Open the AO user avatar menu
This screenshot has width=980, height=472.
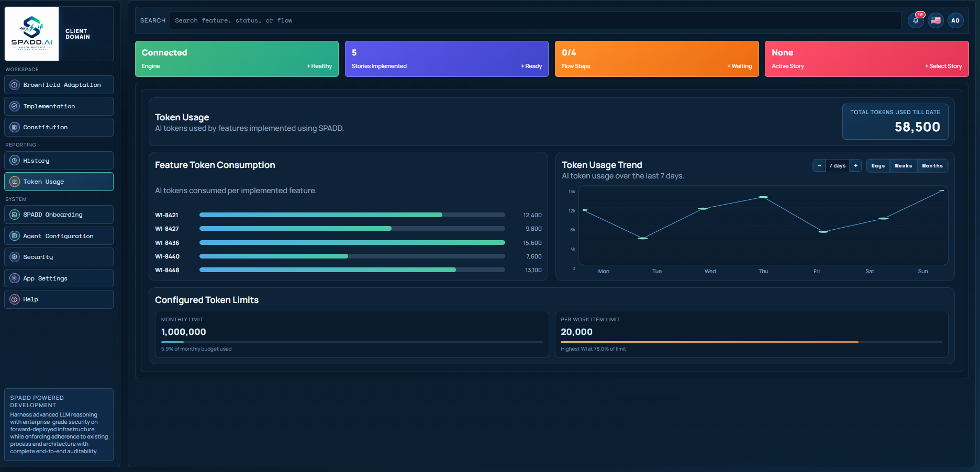955,20
